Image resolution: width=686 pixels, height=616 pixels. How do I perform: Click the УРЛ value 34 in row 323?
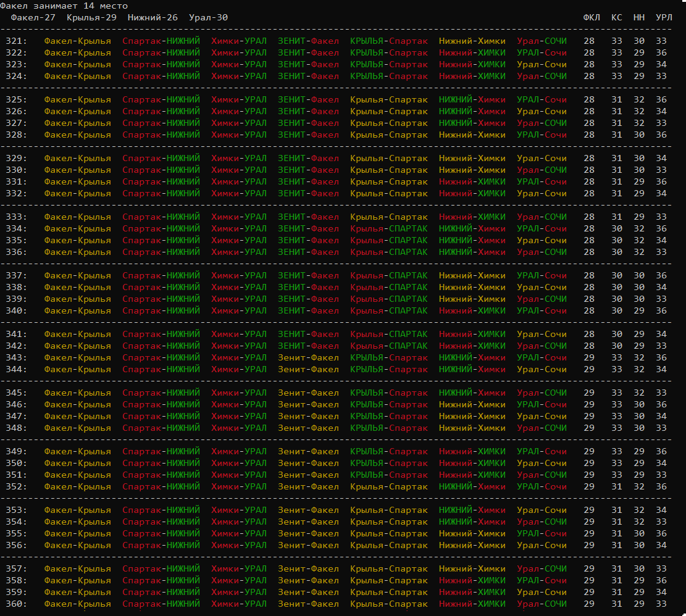661,65
